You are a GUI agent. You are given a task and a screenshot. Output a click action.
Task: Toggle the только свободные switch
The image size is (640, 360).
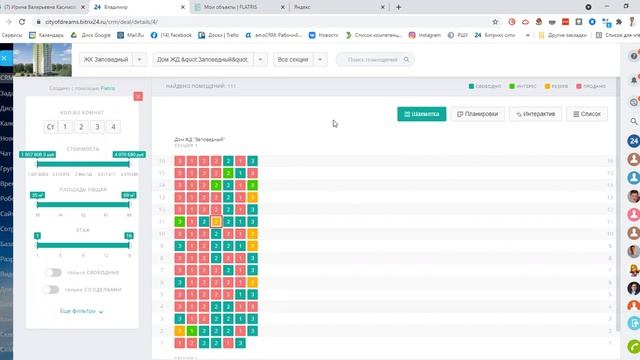coord(53,272)
